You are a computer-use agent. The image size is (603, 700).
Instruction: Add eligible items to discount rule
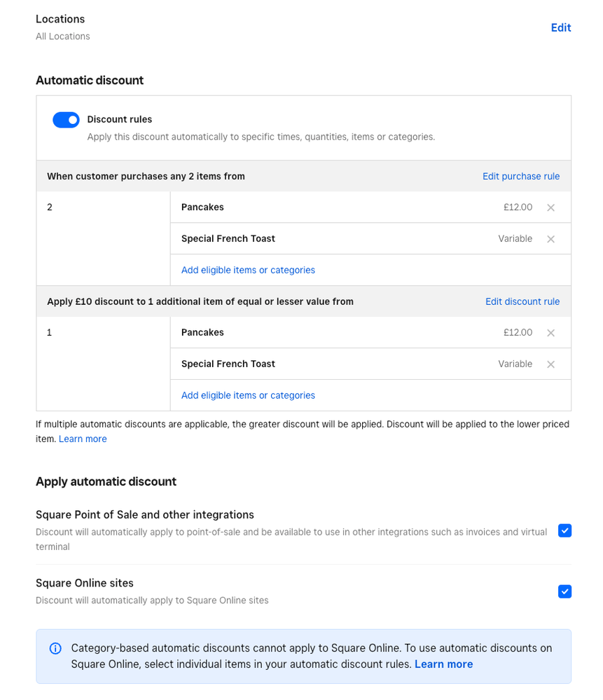tap(248, 395)
